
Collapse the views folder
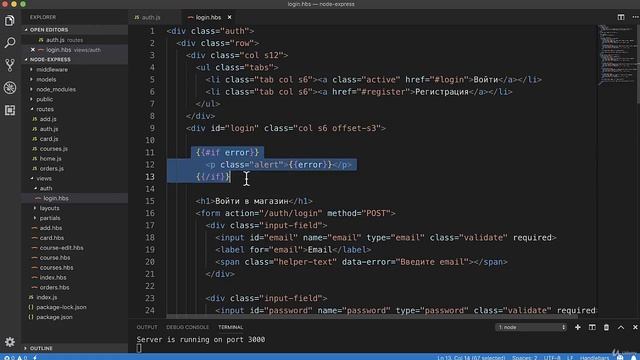44,178
